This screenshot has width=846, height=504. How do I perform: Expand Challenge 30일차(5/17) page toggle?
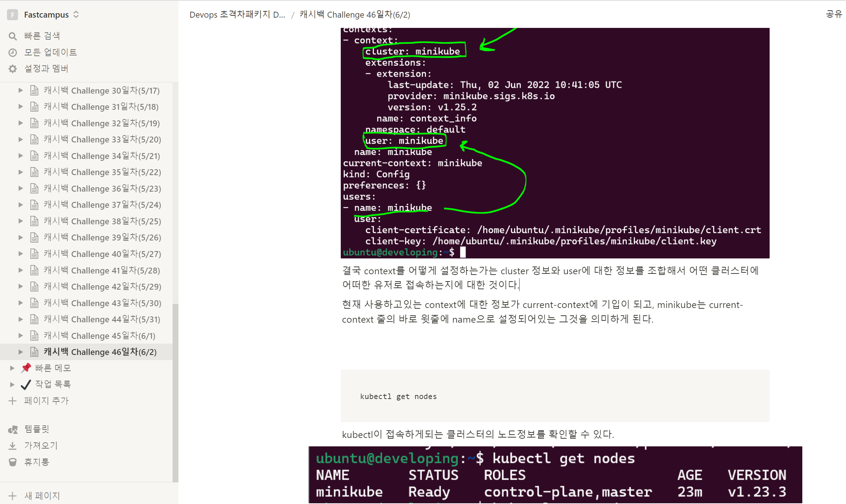point(21,90)
